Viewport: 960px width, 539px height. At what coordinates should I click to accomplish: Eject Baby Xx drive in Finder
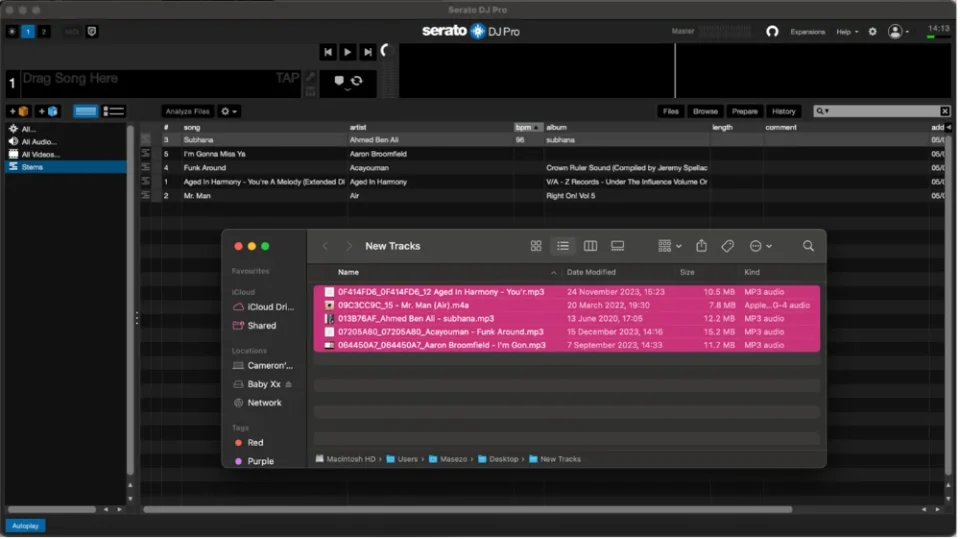pos(290,385)
